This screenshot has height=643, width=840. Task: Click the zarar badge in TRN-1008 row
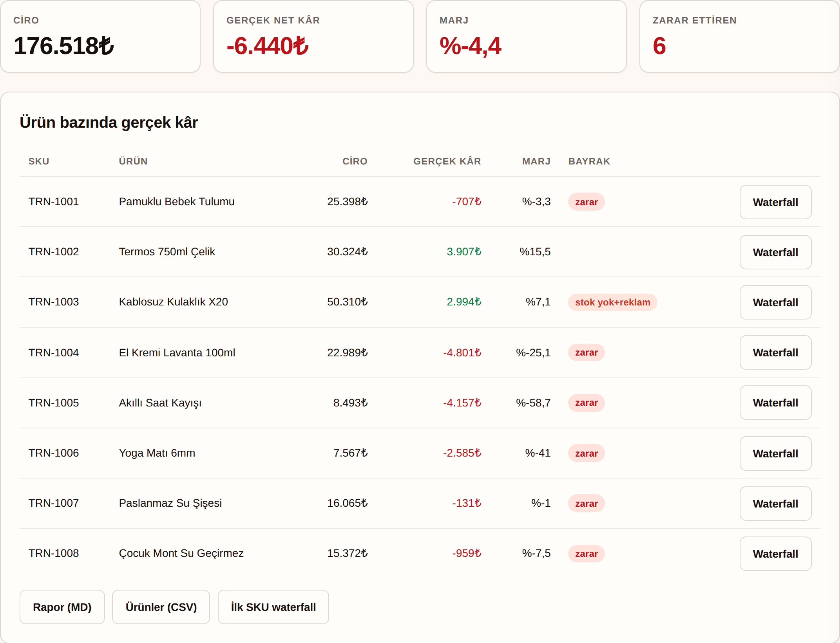pyautogui.click(x=587, y=554)
